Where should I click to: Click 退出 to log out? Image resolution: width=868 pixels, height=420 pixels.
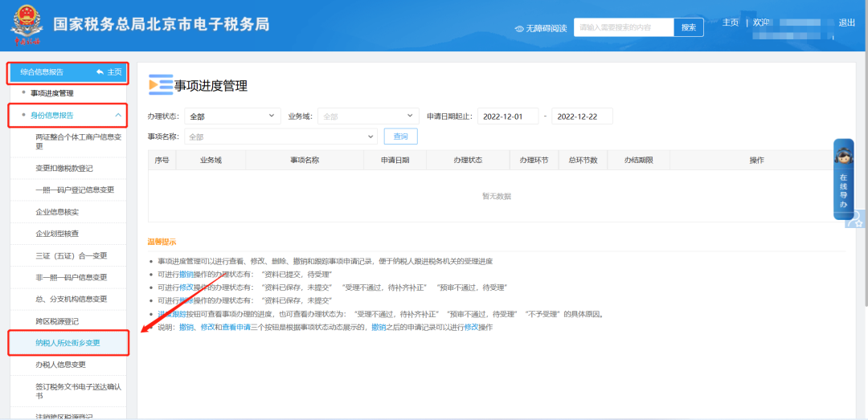coord(846,22)
